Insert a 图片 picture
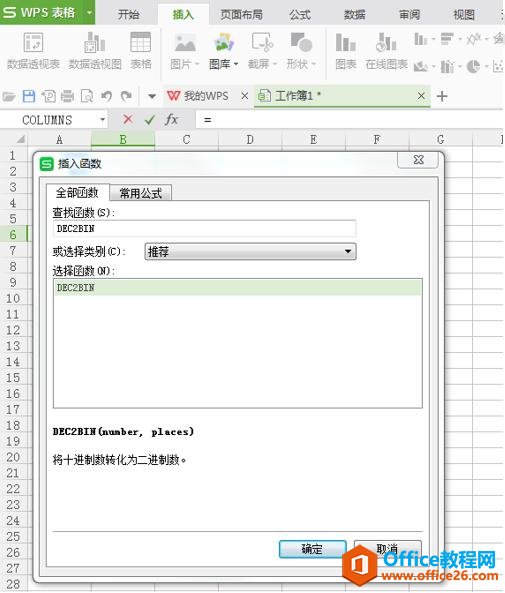The width and height of the screenshot is (505, 593). (185, 51)
